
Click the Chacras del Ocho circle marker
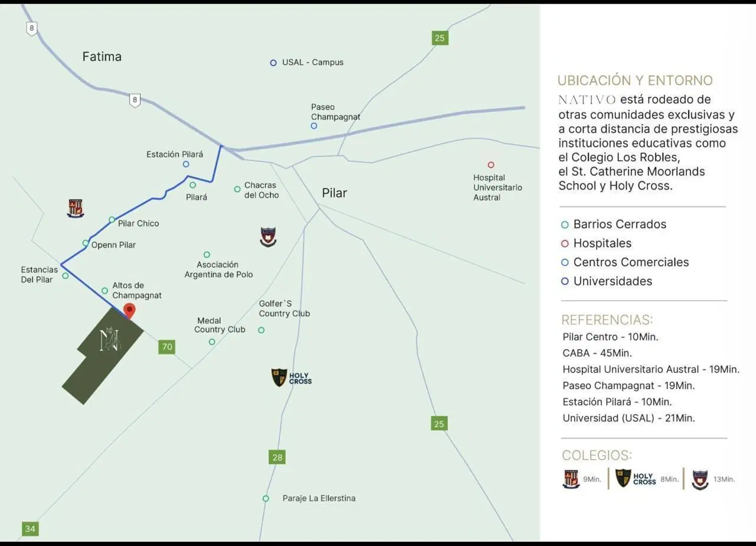tap(237, 189)
